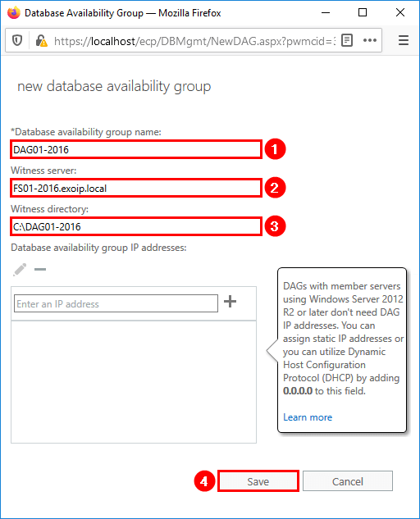Open the insecure connection lock warning icon
Viewport: 420px width, 519px height.
click(x=41, y=40)
